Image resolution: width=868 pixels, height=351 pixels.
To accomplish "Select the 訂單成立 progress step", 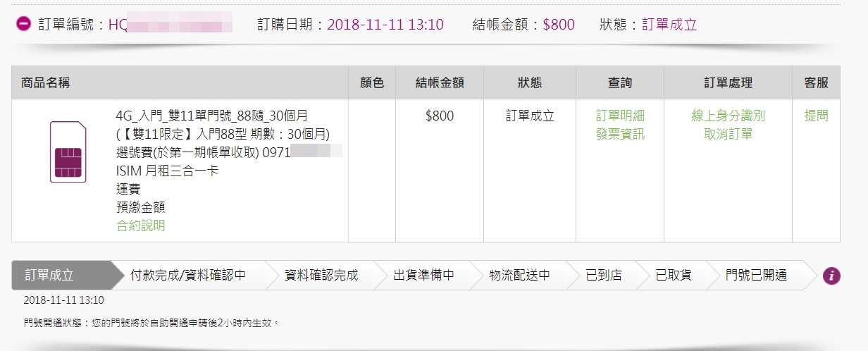I will point(62,276).
